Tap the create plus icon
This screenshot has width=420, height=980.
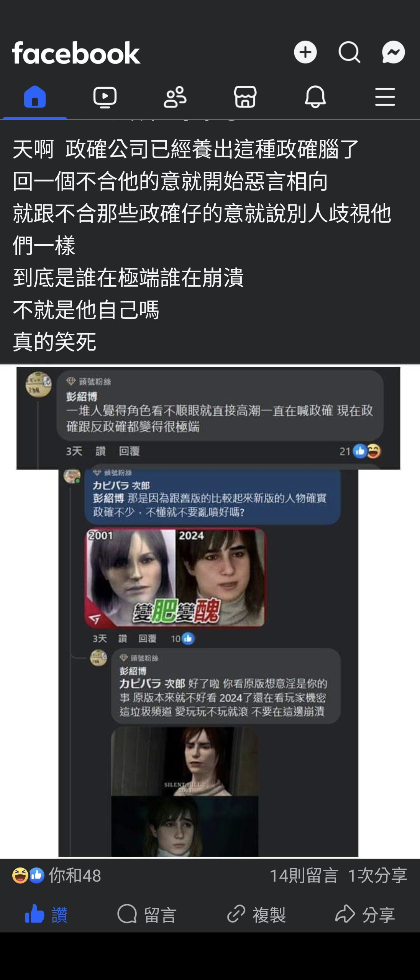pyautogui.click(x=305, y=52)
